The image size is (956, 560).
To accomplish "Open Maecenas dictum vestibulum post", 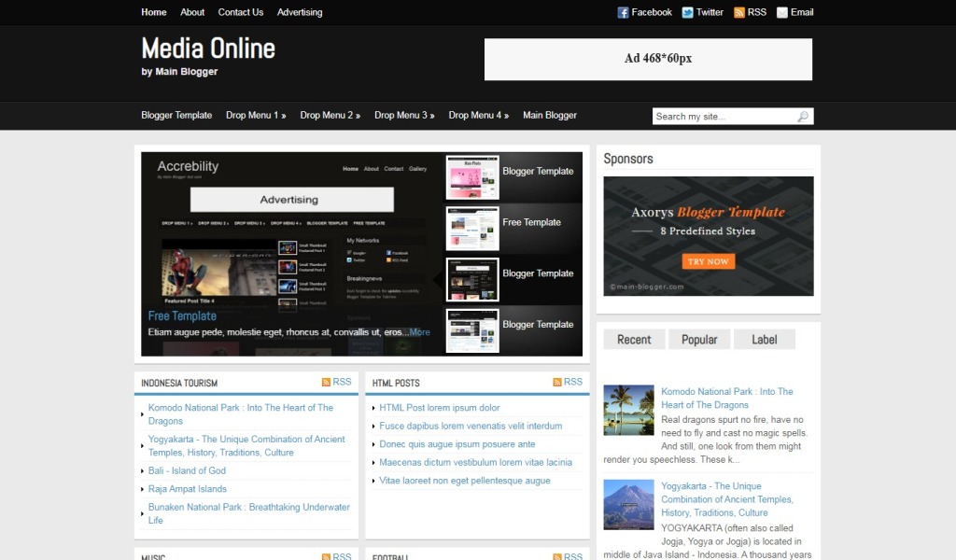I will (475, 463).
